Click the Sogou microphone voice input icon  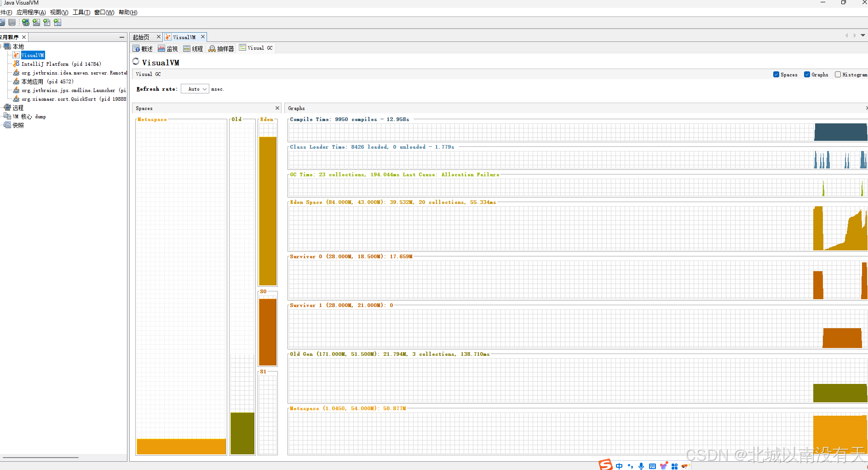[x=641, y=466]
